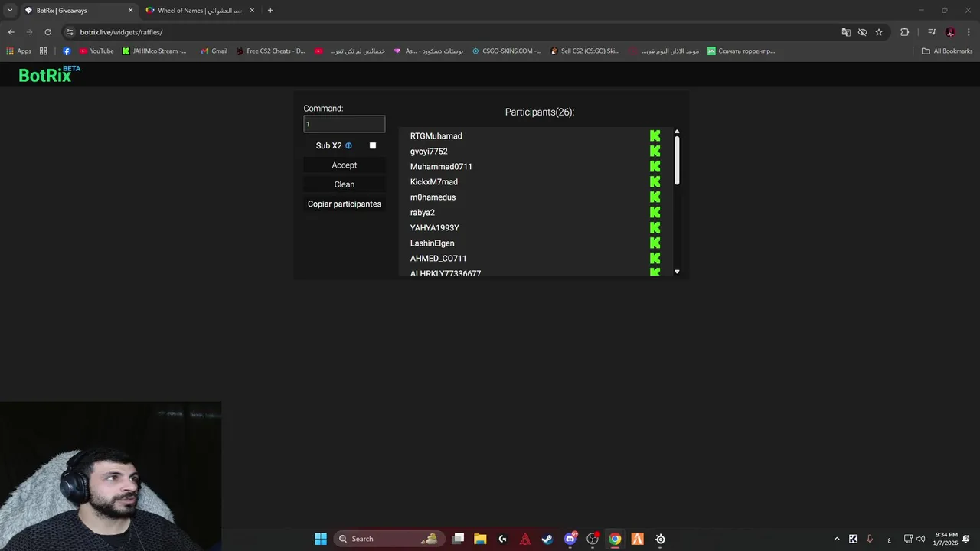Click the Kick icon beside rabya2
Screen dimensions: 980x551
pos(655,212)
